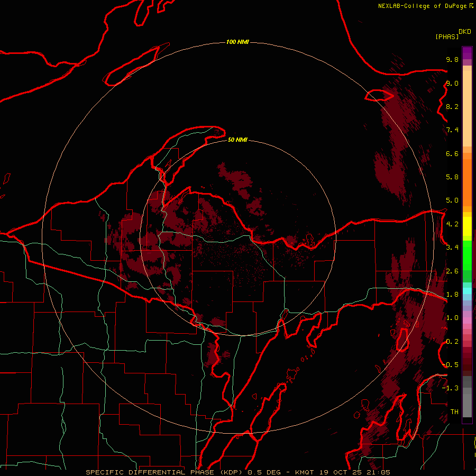Click the 5.0 legend value
This screenshot has width=476, height=476.
tap(452, 200)
